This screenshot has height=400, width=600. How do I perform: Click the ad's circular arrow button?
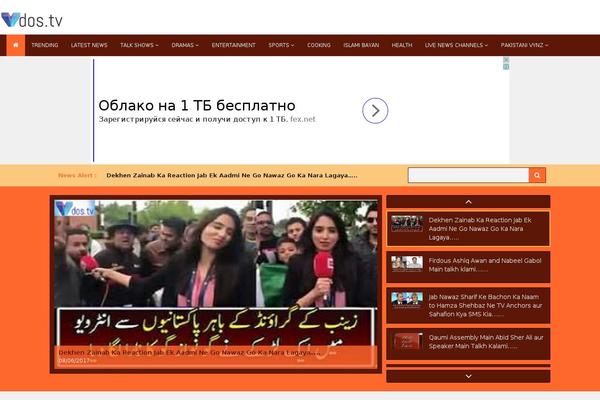[375, 111]
